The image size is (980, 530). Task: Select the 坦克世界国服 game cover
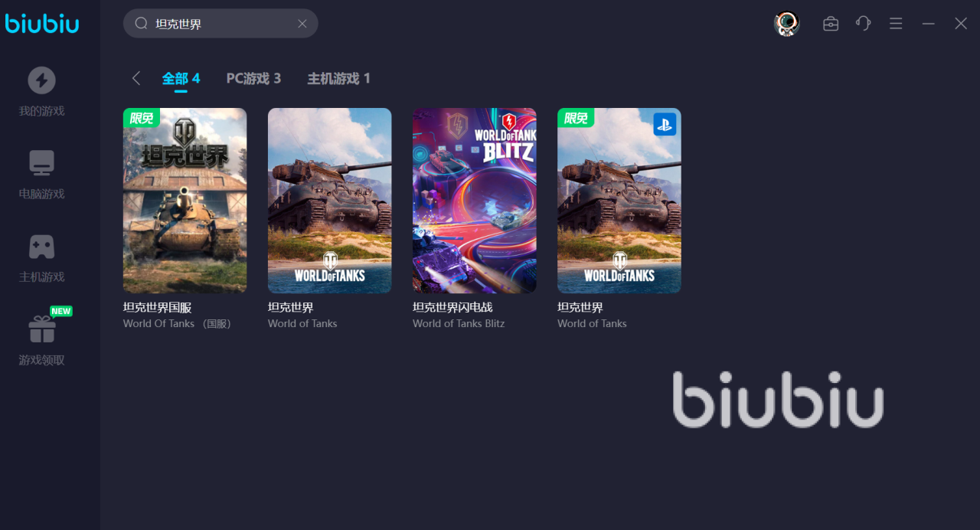(x=185, y=201)
